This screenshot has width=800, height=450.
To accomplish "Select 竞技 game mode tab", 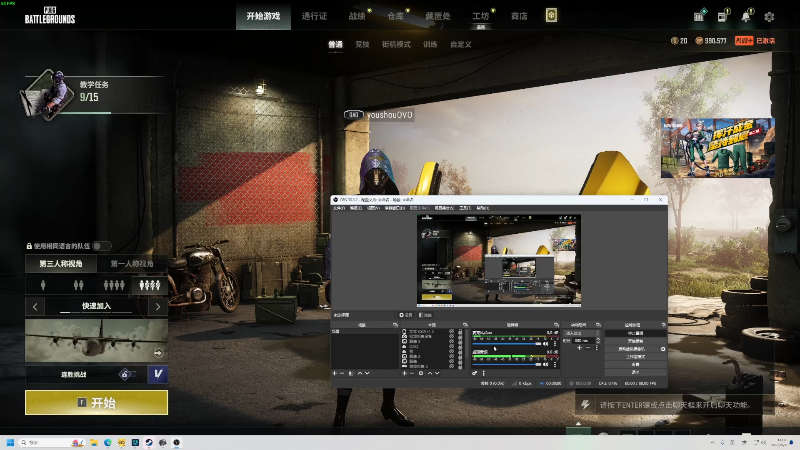I will pos(362,44).
